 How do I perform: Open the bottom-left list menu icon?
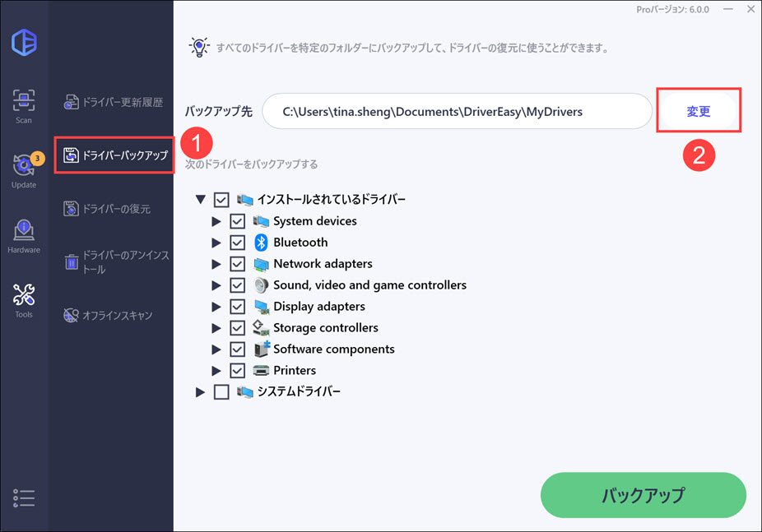(24, 498)
